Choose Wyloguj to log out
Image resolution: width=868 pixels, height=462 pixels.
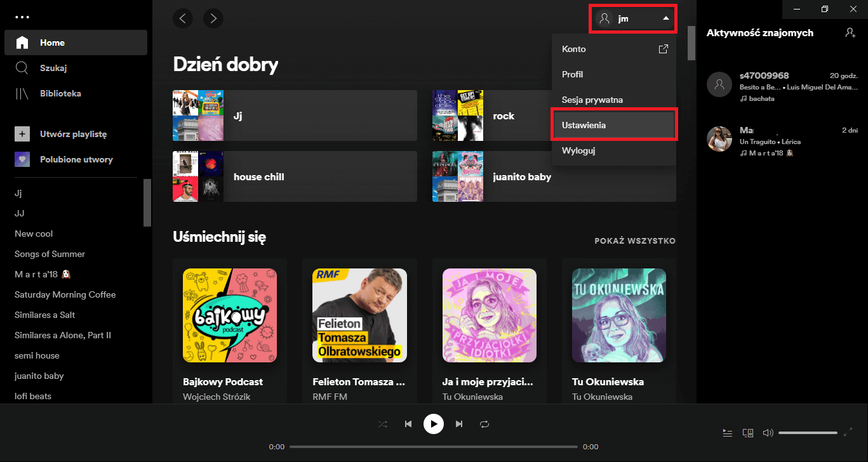[615, 151]
